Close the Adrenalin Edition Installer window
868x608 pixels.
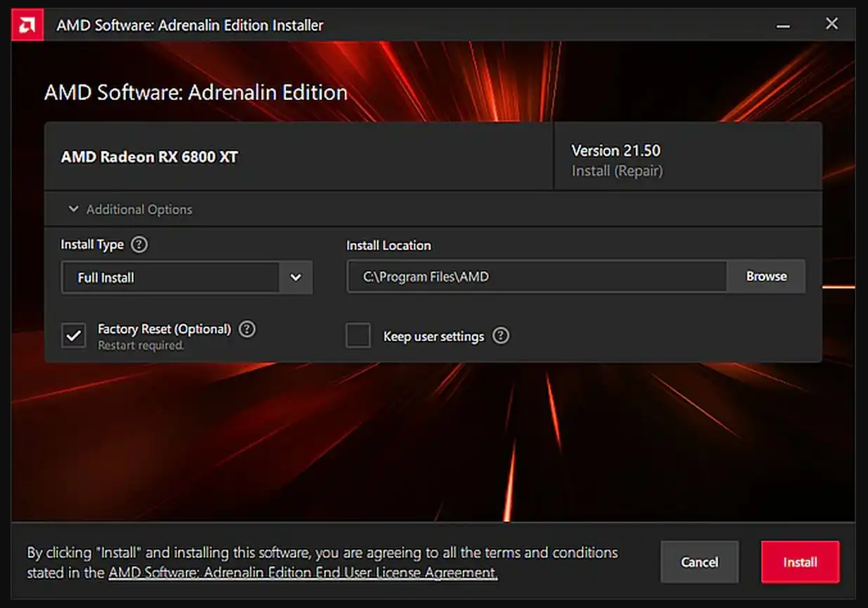coord(831,25)
